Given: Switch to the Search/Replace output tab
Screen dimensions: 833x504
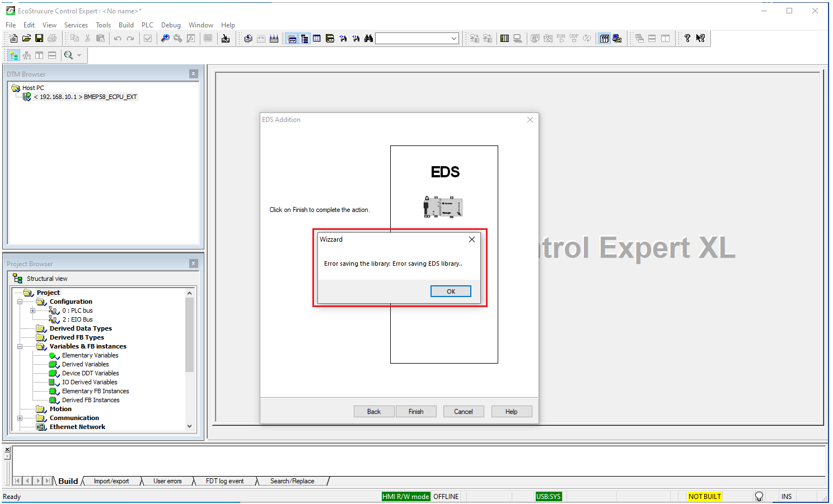Looking at the screenshot, I should [292, 481].
